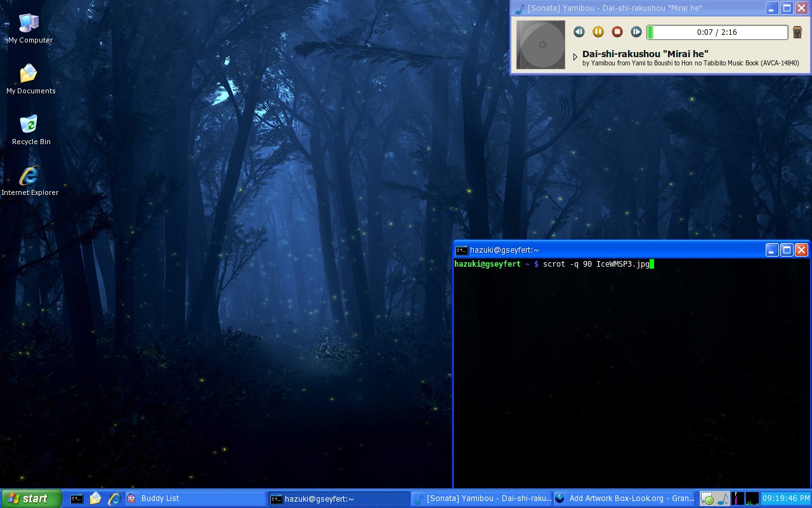Expand the Sonata song details triangle
This screenshot has height=508, width=812.
575,57
